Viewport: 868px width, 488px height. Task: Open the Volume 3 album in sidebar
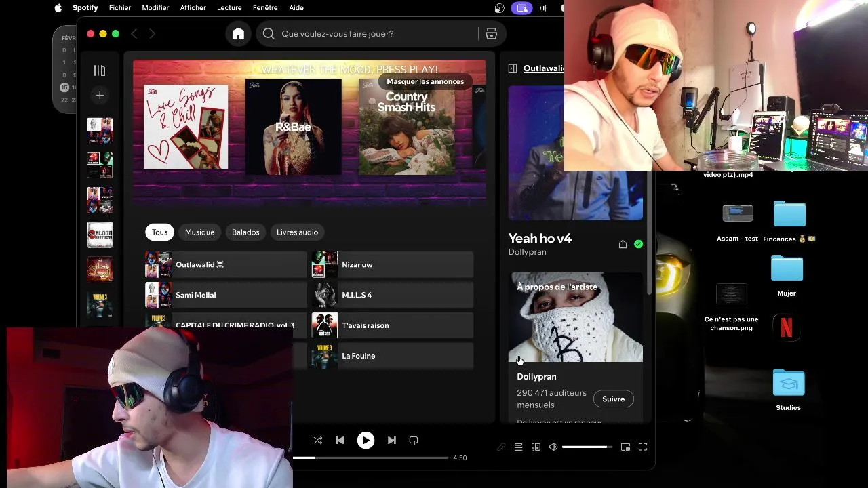click(x=100, y=304)
